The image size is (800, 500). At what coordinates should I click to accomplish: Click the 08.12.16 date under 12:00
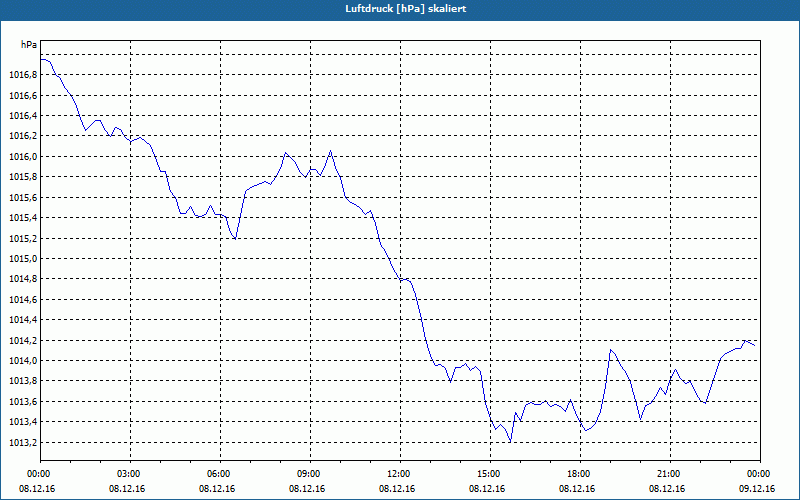point(397,488)
